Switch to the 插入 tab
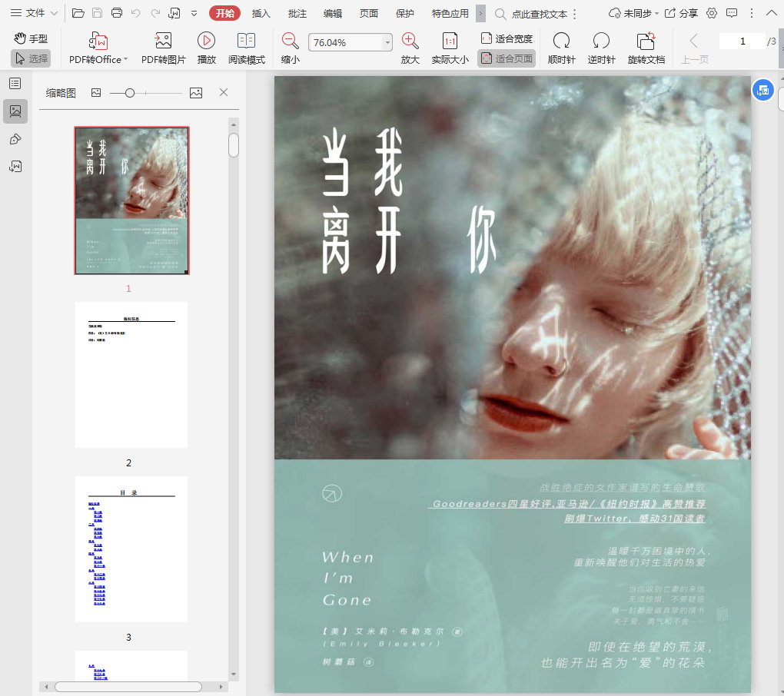Viewport: 784px width, 696px height. coord(261,14)
